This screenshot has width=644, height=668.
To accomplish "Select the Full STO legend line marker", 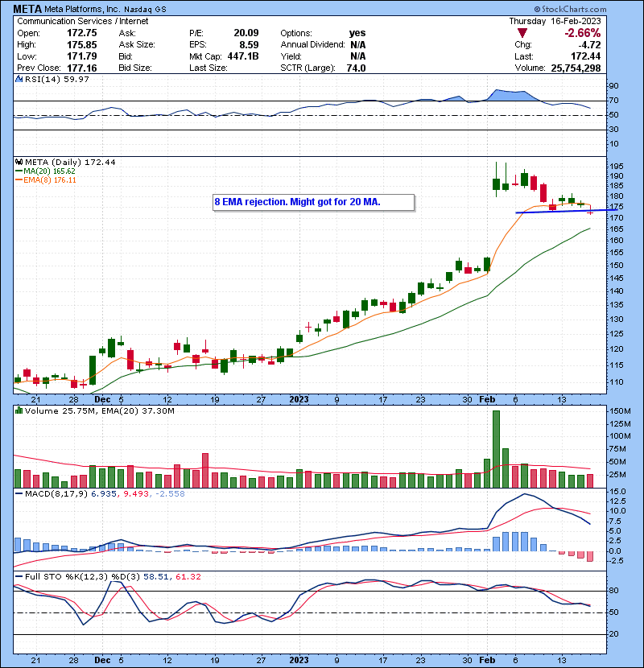I will 19,577.
